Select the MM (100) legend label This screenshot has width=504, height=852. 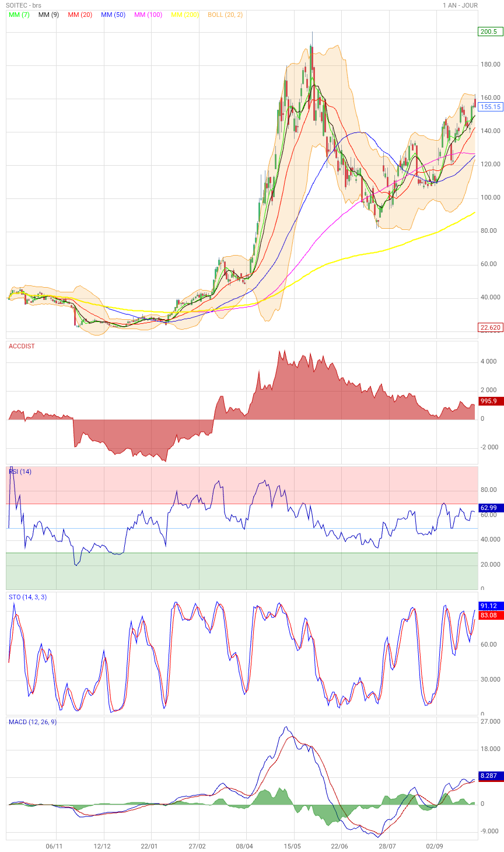pyautogui.click(x=148, y=15)
